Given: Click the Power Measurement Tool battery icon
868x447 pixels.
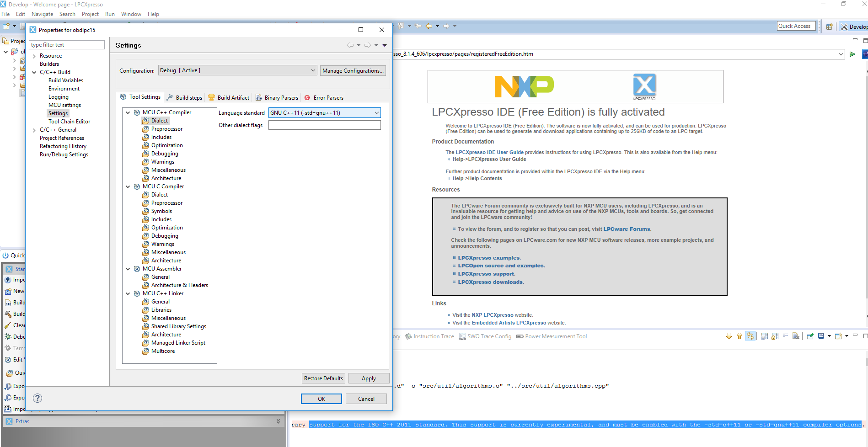Looking at the screenshot, I should 520,336.
